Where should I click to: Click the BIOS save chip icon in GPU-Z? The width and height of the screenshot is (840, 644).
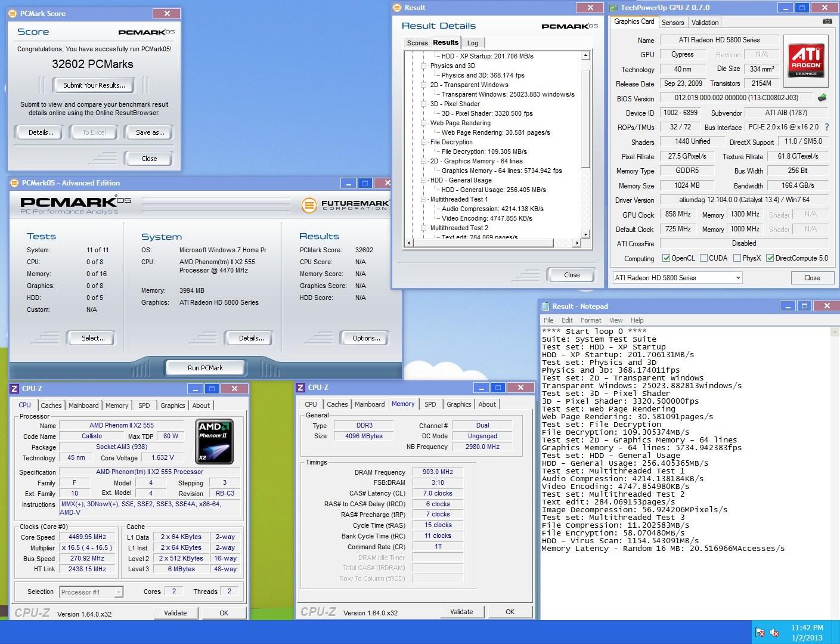822,98
